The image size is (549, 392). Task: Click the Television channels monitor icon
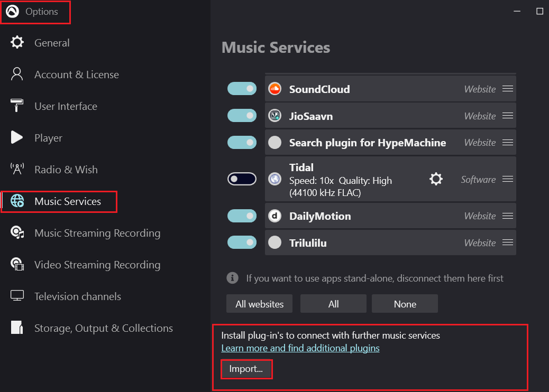point(17,296)
